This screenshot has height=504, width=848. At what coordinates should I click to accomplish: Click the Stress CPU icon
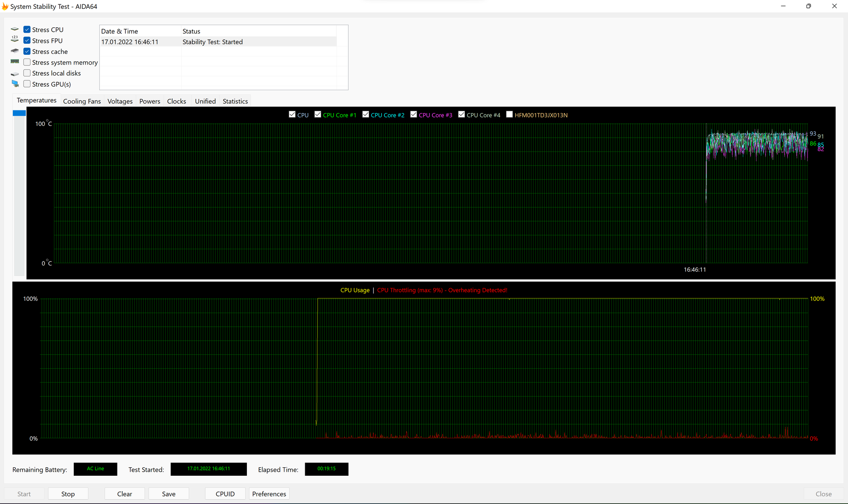point(15,30)
